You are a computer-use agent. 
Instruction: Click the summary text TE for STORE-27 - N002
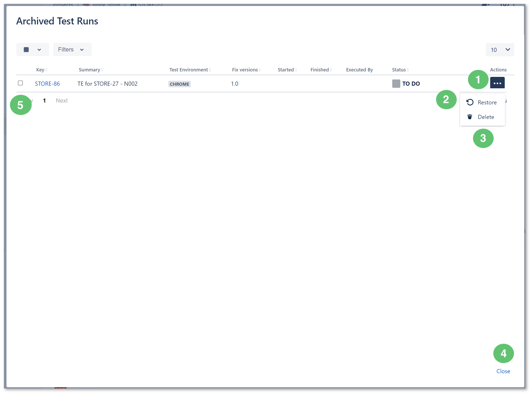tap(108, 84)
